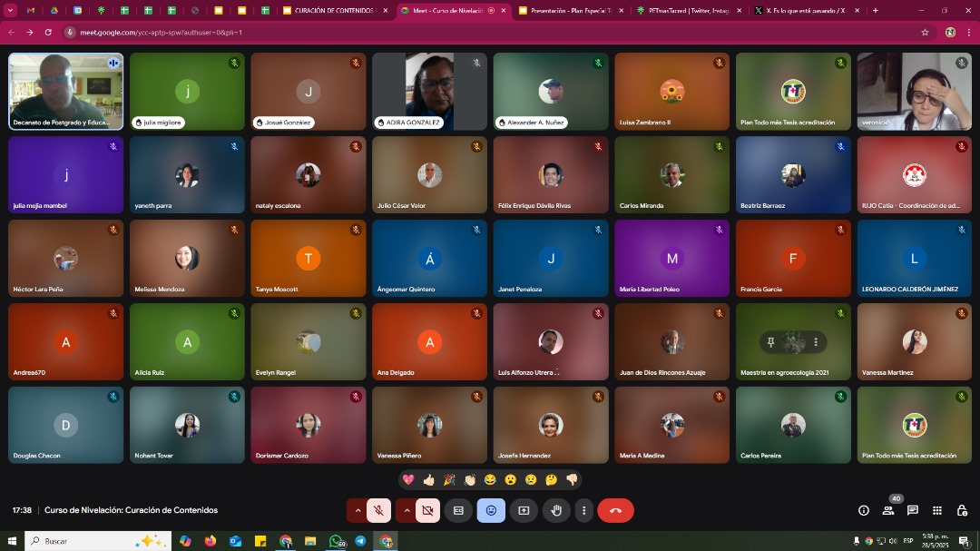Select the Decanato de Postgrado video tile
Image resolution: width=980 pixels, height=551 pixels.
pos(65,92)
